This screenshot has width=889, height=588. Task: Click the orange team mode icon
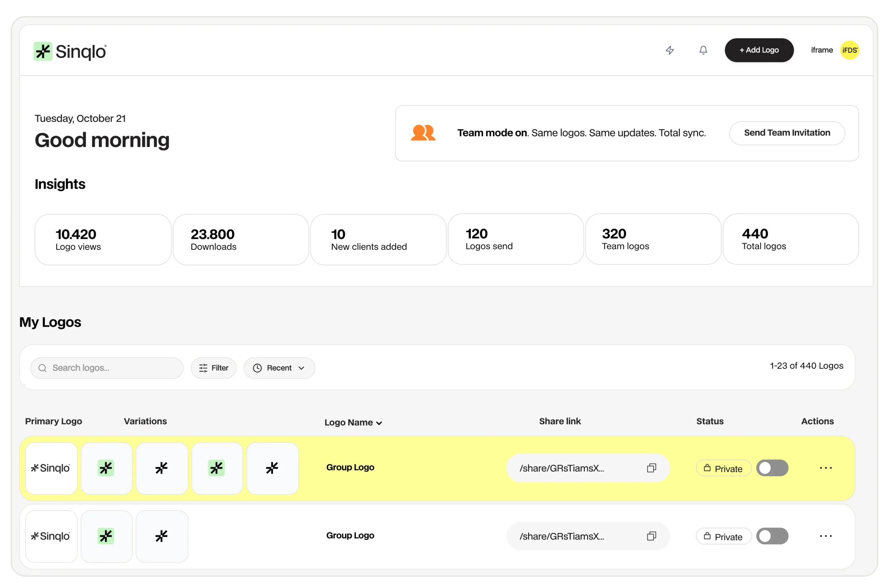pyautogui.click(x=423, y=133)
